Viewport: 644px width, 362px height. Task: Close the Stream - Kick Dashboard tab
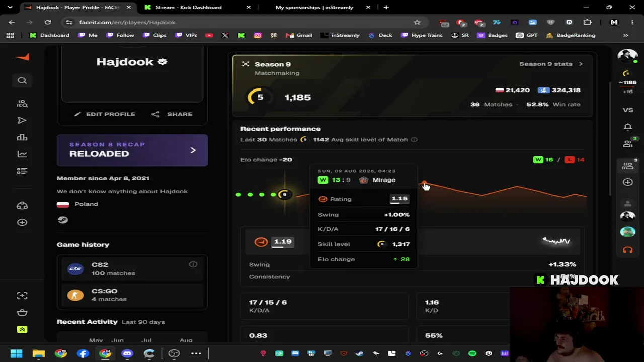tap(248, 7)
